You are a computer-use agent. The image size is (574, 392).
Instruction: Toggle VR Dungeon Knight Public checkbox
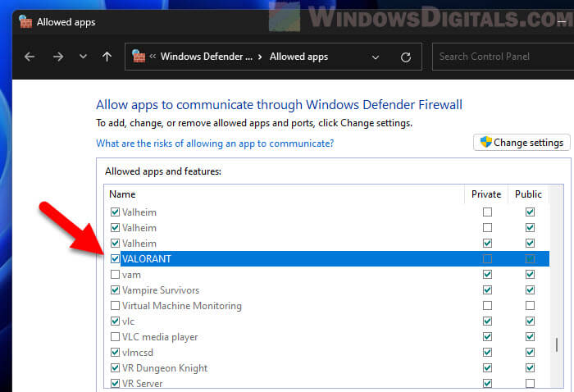click(530, 367)
